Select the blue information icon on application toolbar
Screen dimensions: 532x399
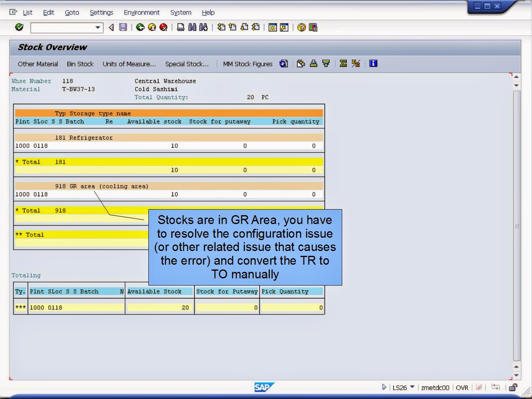pos(373,64)
